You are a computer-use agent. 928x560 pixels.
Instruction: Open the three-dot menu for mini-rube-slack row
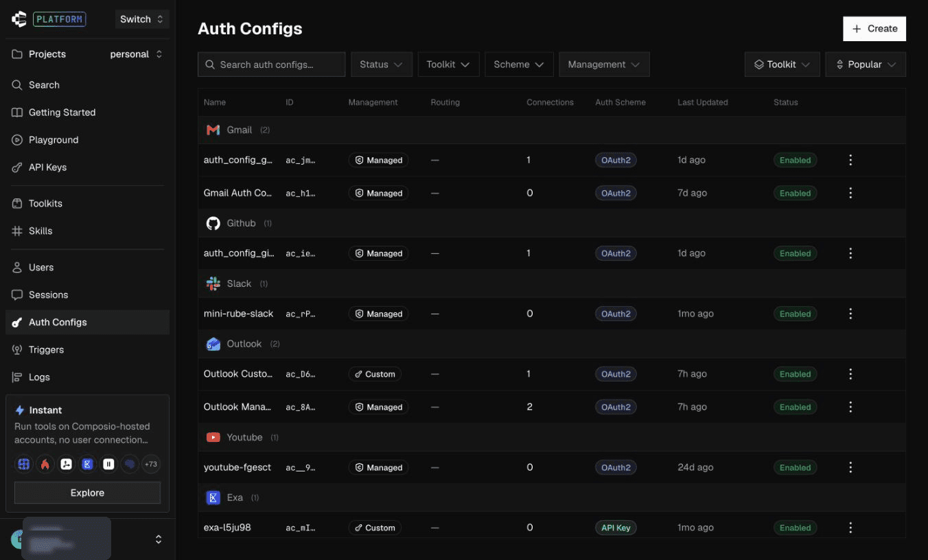[x=850, y=314]
